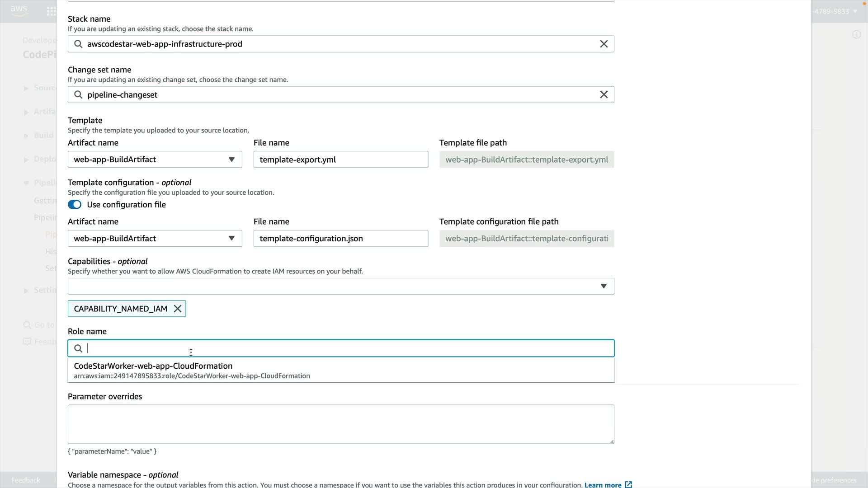Clear the Change set name X icon
This screenshot has width=868, height=488.
coord(604,94)
